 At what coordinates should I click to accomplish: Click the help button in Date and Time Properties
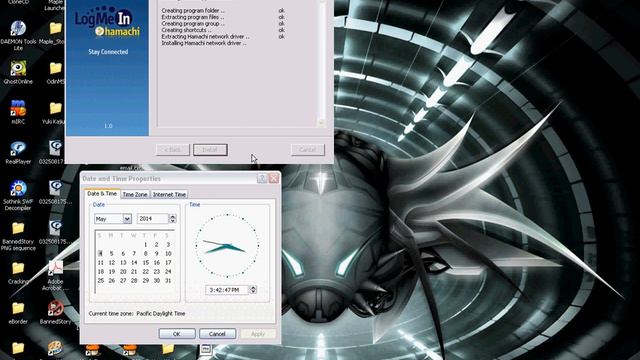point(262,178)
